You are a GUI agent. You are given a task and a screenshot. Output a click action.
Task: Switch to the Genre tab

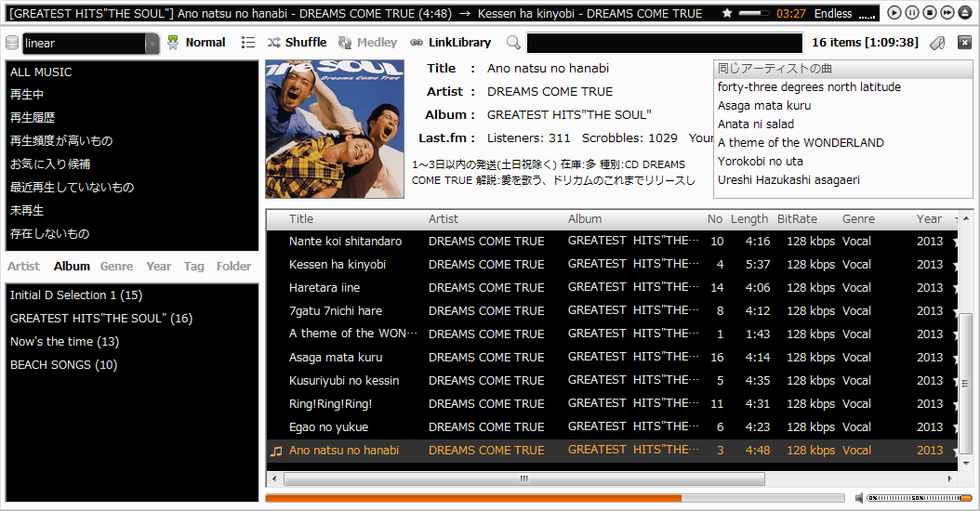point(117,266)
